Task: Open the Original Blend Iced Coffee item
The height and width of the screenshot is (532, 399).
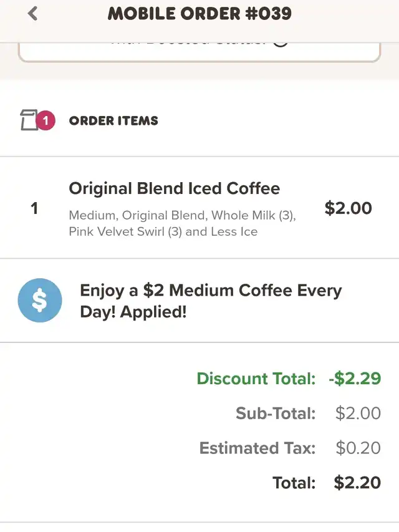Action: coord(175,188)
